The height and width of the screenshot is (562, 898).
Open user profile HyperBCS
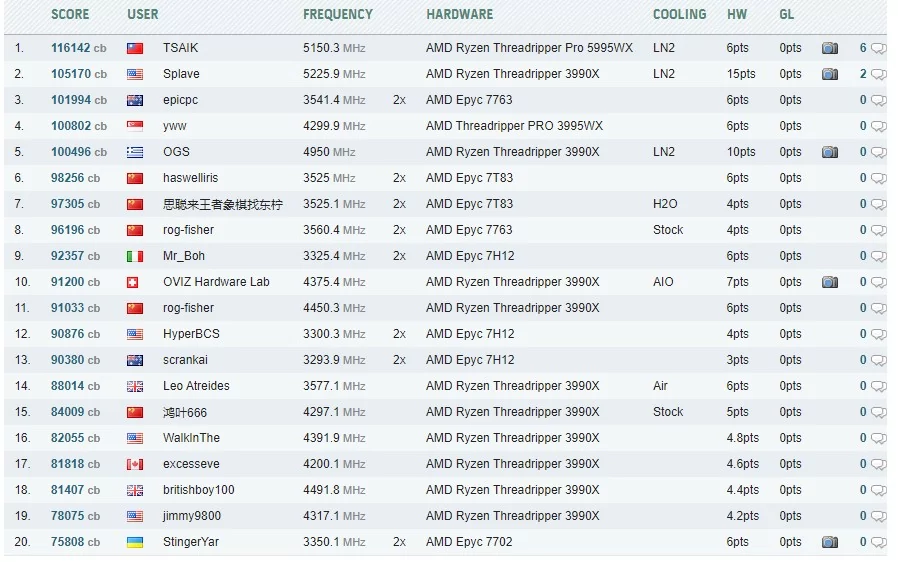(x=191, y=334)
